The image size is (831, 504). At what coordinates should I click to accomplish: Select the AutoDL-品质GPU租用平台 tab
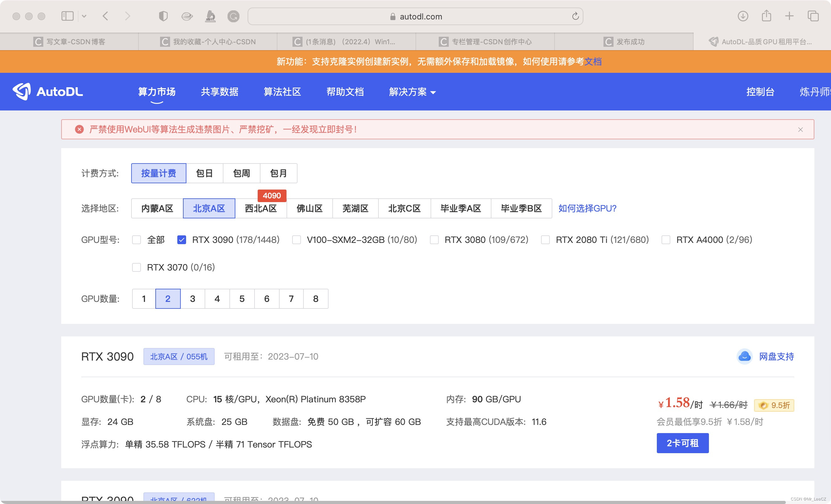coord(762,41)
